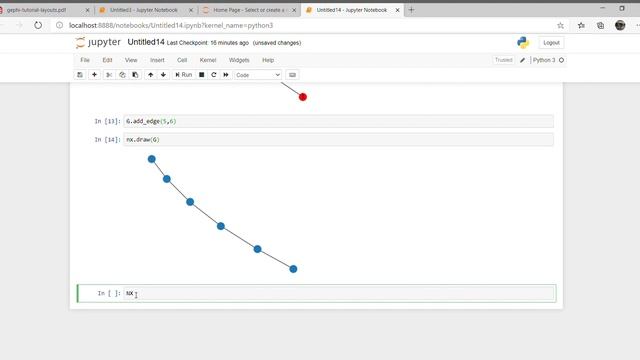Click the bottommost blue node in the graph
Viewport: 640px width, 360px height.
click(x=293, y=269)
